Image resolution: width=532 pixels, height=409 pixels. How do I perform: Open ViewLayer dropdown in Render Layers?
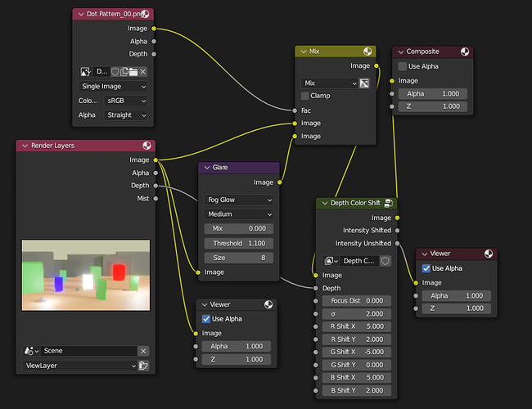tap(80, 366)
